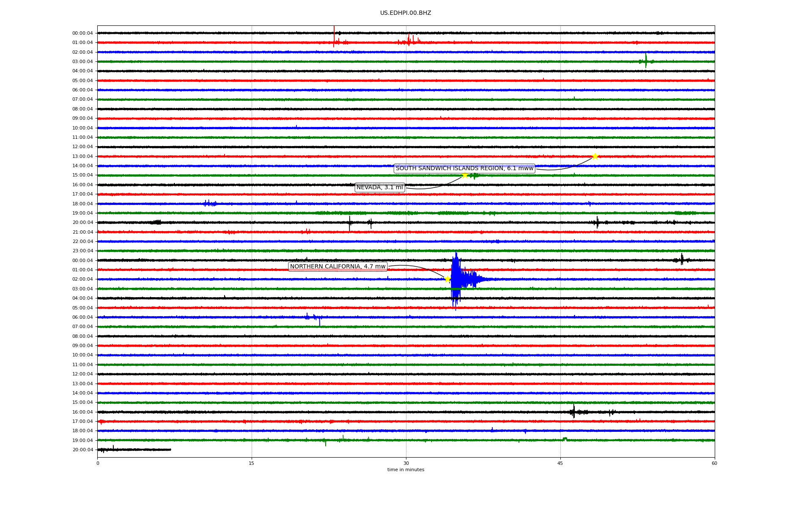Select the South Sandwich Islands Region 6.1 mww label
Screen dimensions: 812x508
click(x=464, y=168)
